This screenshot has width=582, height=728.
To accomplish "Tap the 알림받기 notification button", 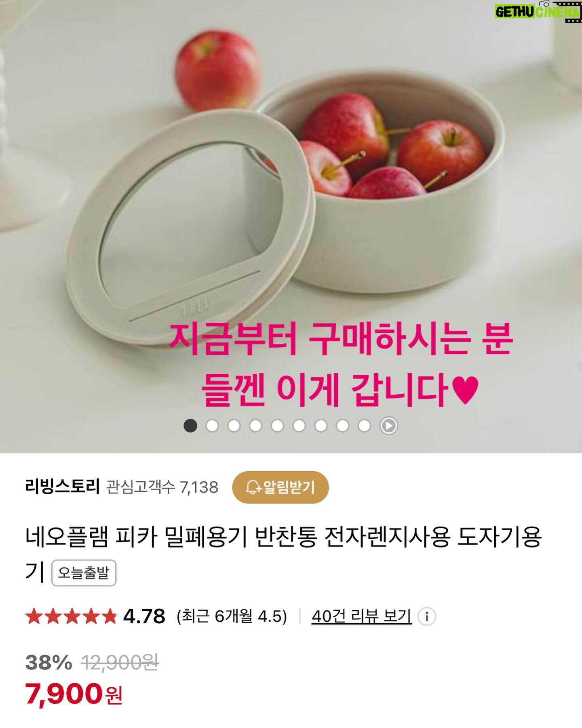I will pos(280,487).
